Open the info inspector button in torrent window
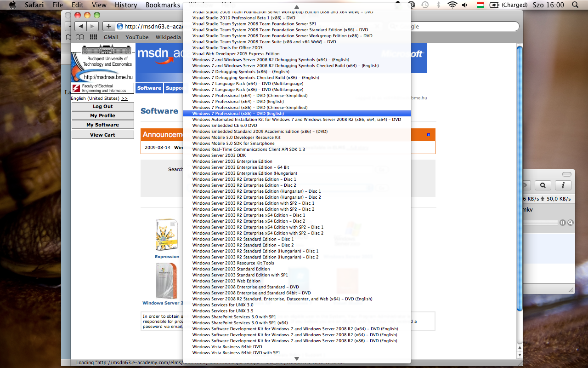 pos(563,185)
